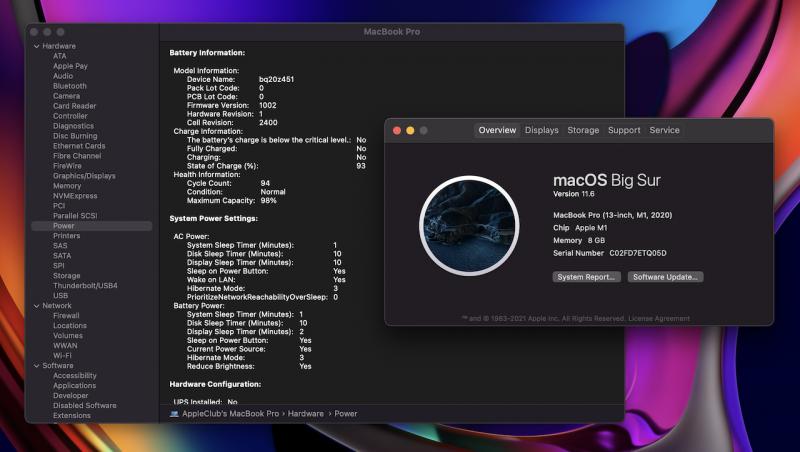Select FireWire in the sidebar
The width and height of the screenshot is (800, 452).
click(x=67, y=166)
